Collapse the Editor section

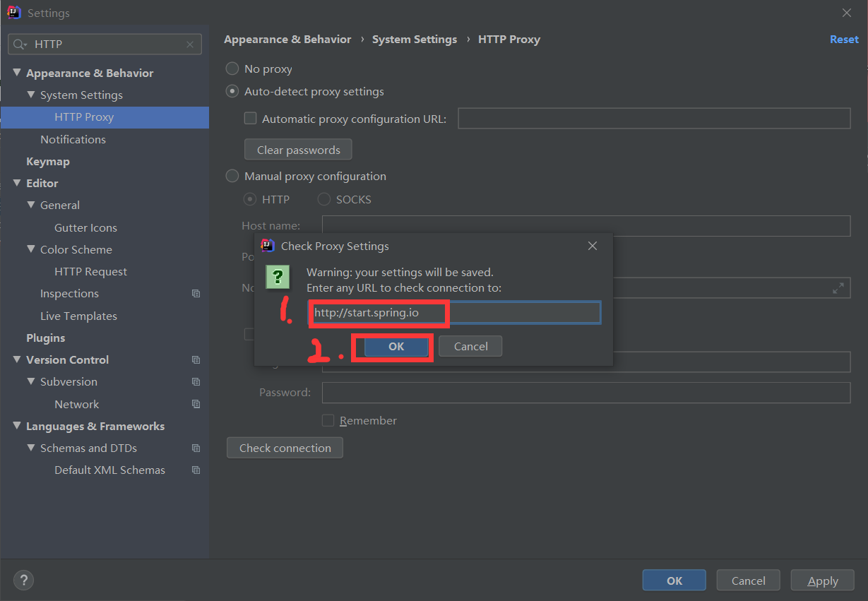click(17, 183)
